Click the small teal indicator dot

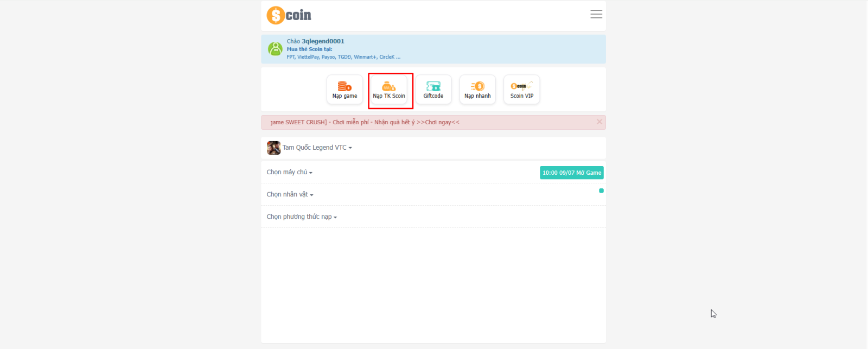pos(601,191)
